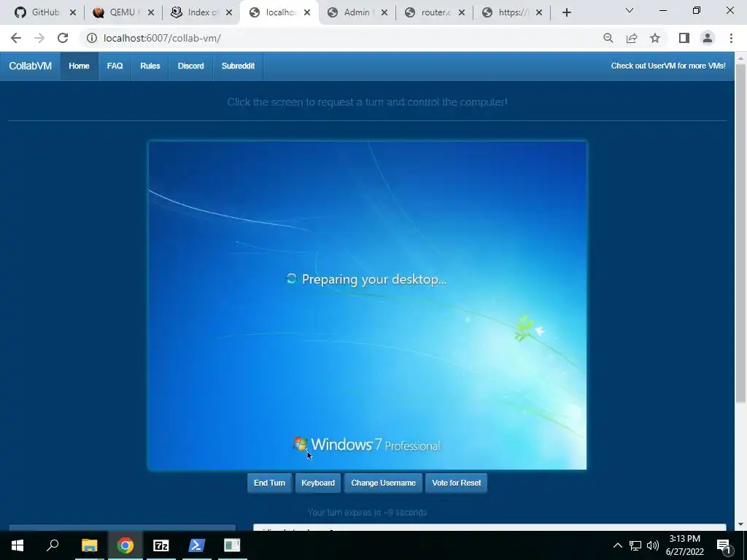Bookmark this page with the star icon
This screenshot has width=747, height=560.
tap(655, 38)
